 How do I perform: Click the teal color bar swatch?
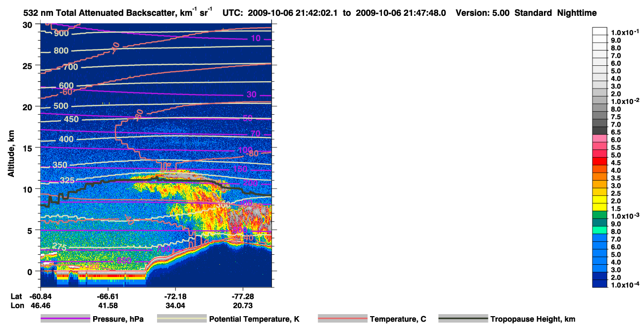click(599, 223)
